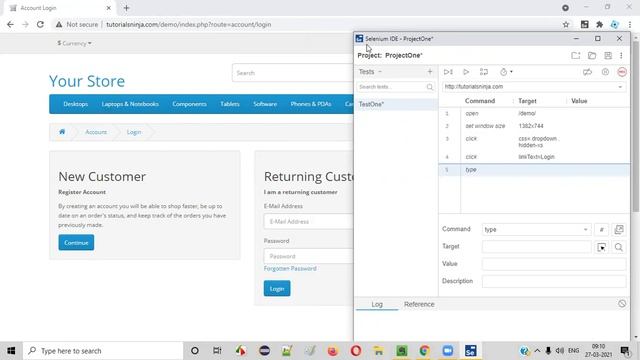Click the store Search box
The image size is (640, 360).
[x=292, y=73]
